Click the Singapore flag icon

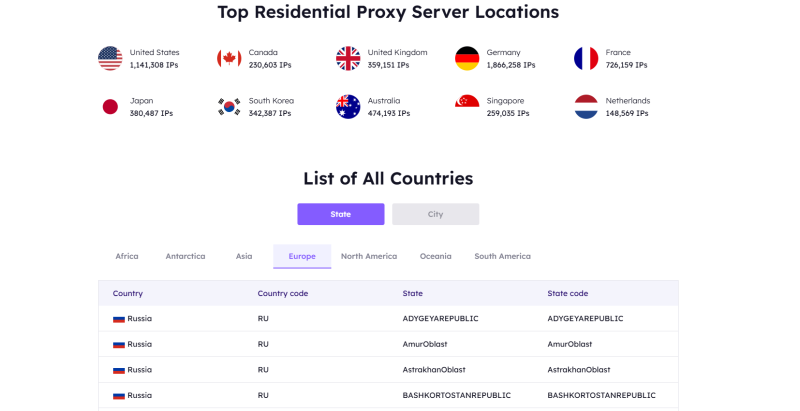pos(467,107)
